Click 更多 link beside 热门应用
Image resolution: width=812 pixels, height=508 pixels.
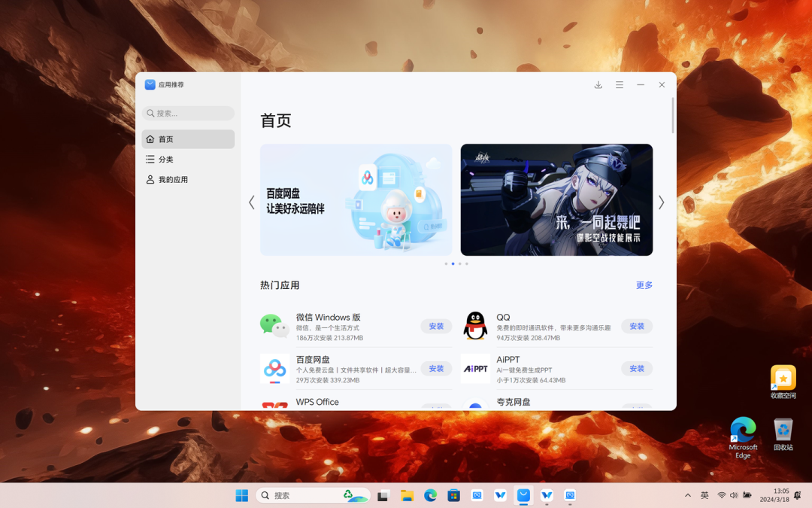coord(644,285)
